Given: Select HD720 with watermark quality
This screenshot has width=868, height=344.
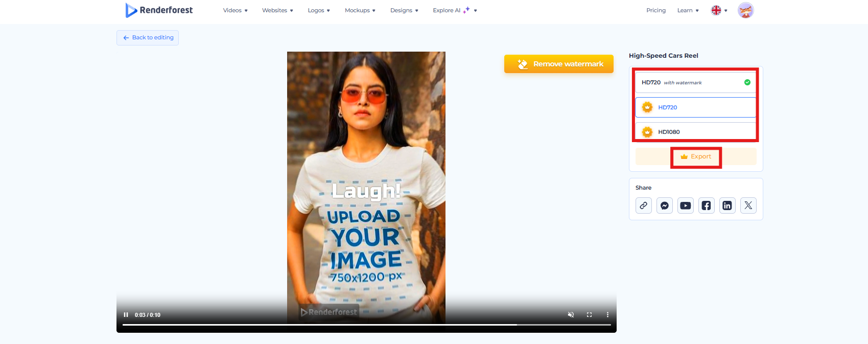Looking at the screenshot, I should 696,82.
